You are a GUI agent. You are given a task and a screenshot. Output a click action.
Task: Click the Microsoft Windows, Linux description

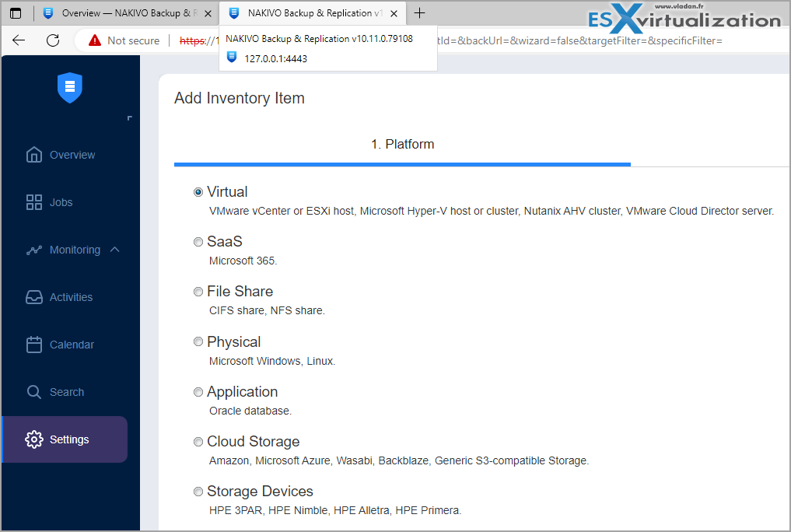[272, 361]
